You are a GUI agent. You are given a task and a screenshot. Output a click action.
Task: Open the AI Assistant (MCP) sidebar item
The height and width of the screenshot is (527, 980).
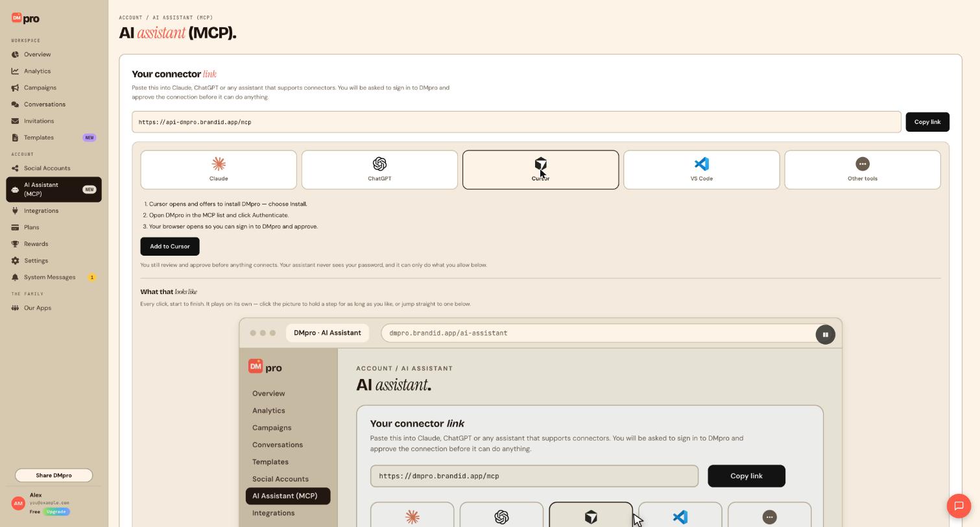(x=54, y=190)
